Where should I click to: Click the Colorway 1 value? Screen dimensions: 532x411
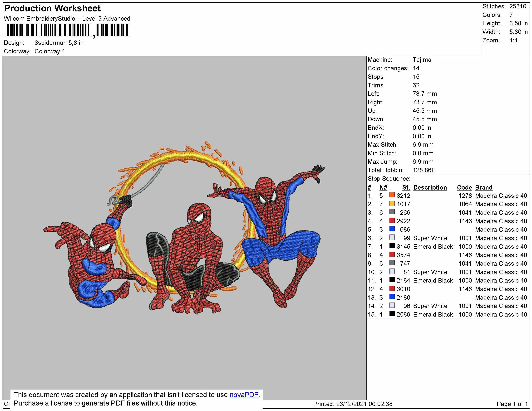click(x=50, y=51)
